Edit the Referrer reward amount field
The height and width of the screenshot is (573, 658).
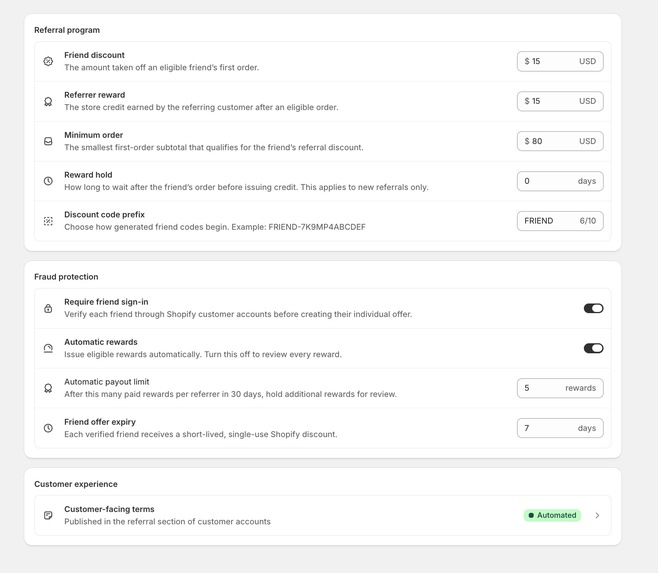[560, 101]
